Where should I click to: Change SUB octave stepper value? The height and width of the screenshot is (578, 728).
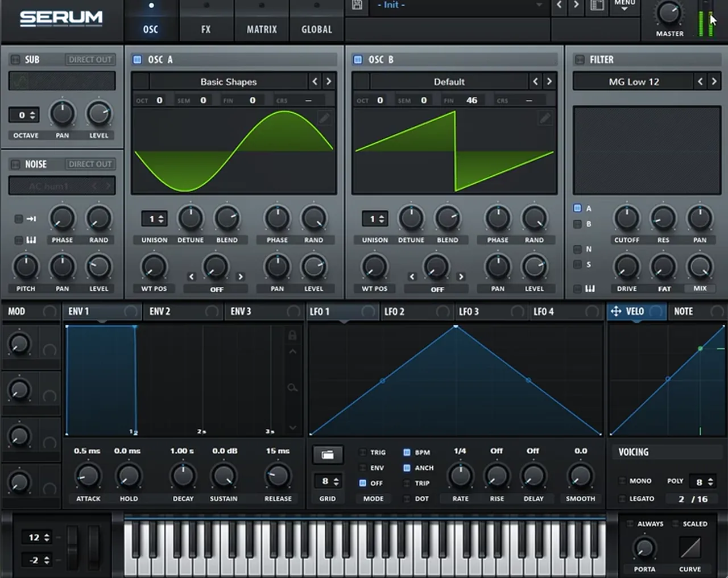tap(24, 115)
